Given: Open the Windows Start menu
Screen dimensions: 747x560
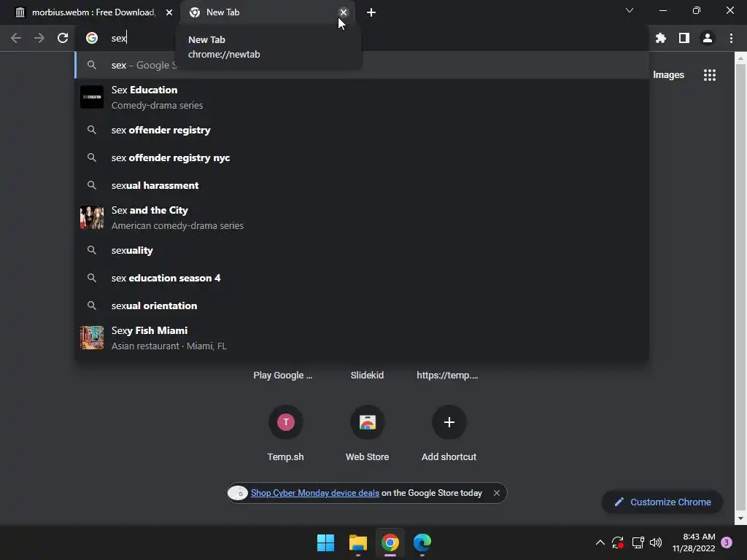Looking at the screenshot, I should coord(326,542).
